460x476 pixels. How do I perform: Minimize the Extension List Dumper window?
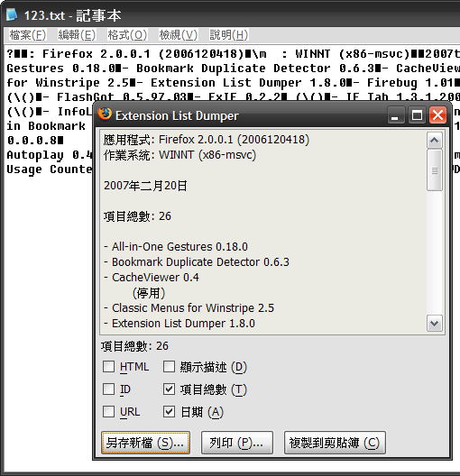396,115
